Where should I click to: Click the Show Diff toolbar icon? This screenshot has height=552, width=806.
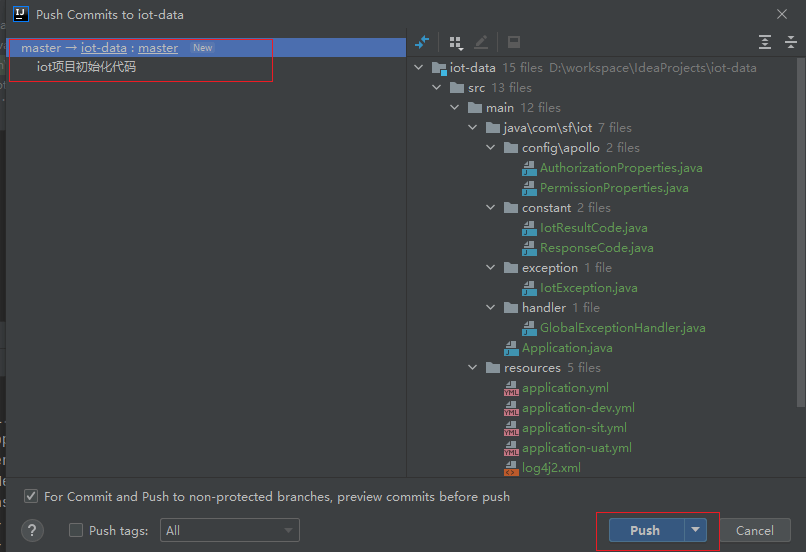tap(422, 42)
